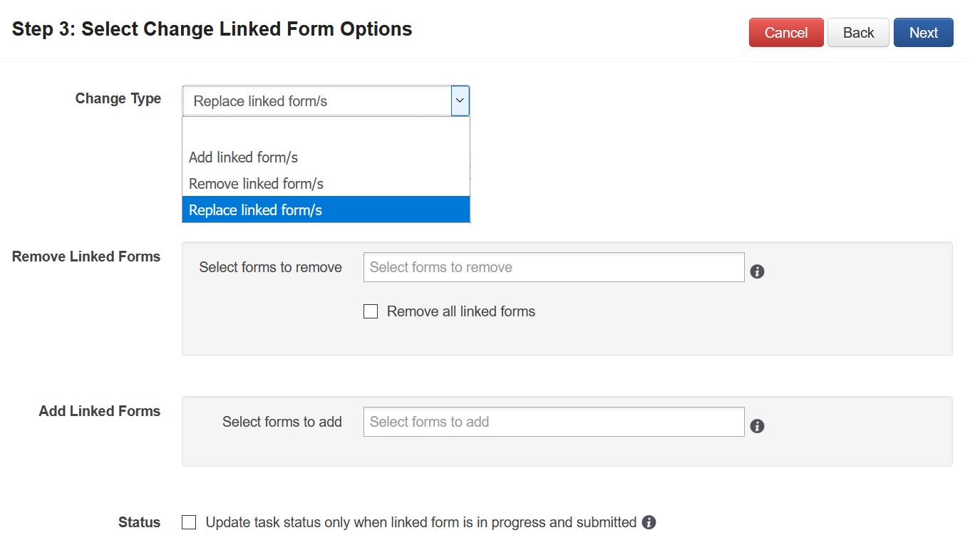Collapse the Change Type dropdown via its chevron arrow
Viewport: 970px width, 560px height.
click(460, 101)
